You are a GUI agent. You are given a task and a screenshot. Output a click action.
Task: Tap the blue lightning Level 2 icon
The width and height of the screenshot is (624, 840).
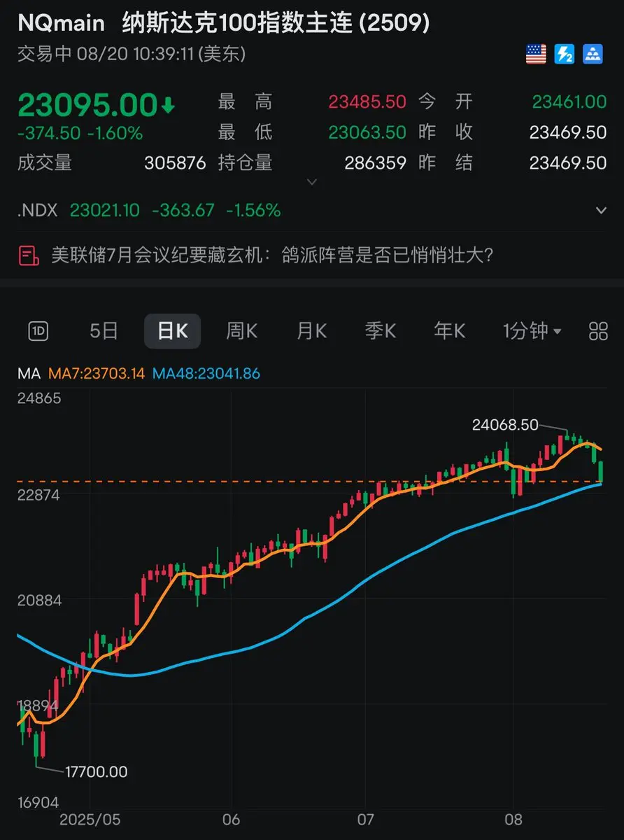(x=565, y=54)
